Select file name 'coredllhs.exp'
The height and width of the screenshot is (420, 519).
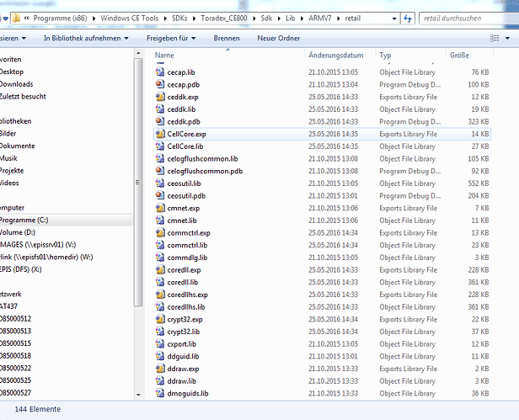(187, 295)
